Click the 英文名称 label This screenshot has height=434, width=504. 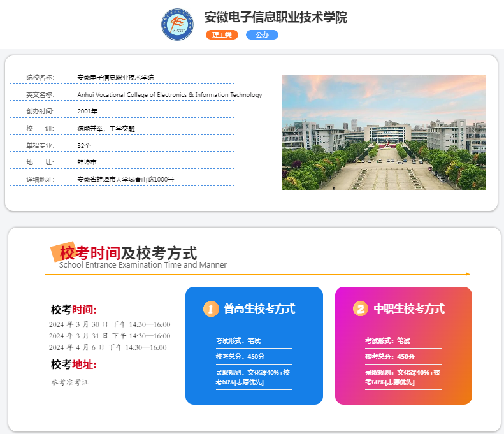(41, 95)
